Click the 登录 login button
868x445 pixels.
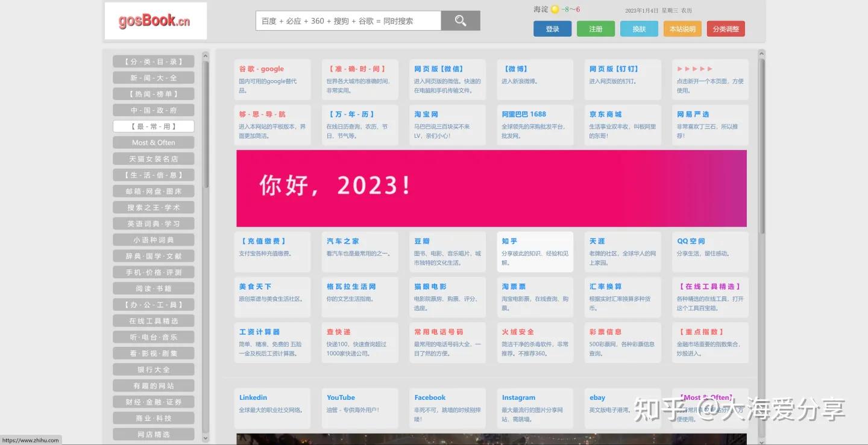552,28
